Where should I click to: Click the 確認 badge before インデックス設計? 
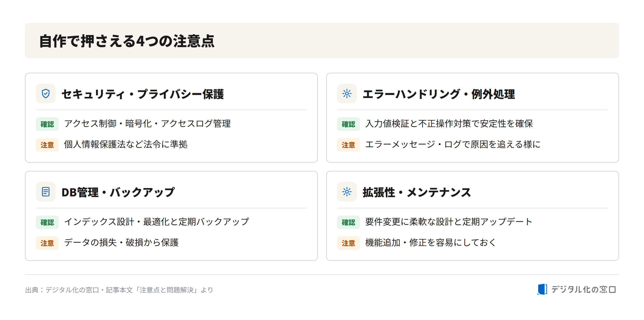click(47, 222)
